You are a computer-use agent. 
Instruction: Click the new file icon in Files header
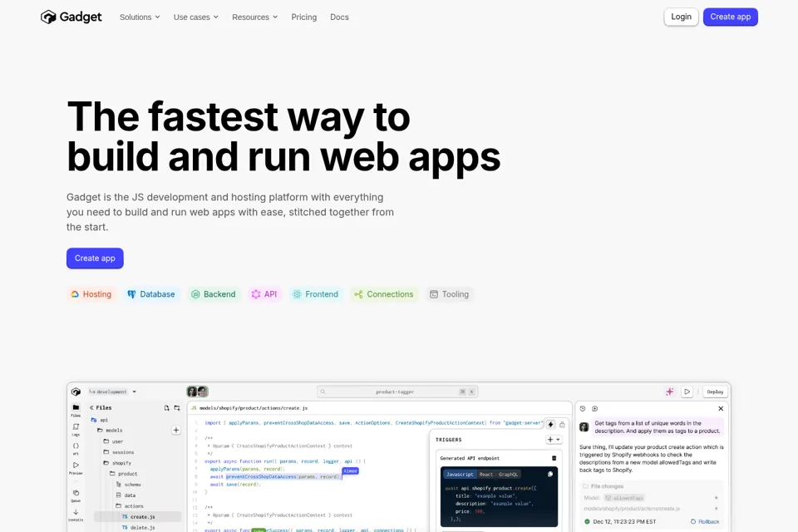pyautogui.click(x=166, y=408)
